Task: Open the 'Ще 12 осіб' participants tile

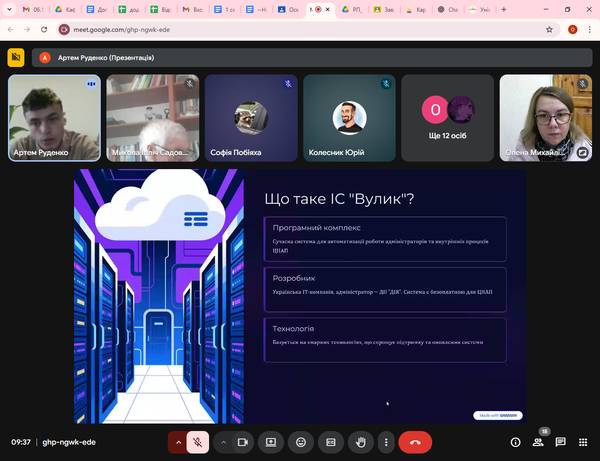Action: point(447,117)
